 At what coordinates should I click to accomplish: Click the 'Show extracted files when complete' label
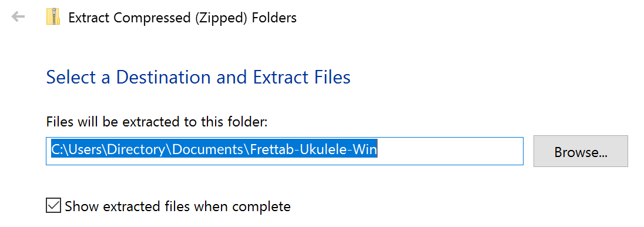(x=177, y=206)
